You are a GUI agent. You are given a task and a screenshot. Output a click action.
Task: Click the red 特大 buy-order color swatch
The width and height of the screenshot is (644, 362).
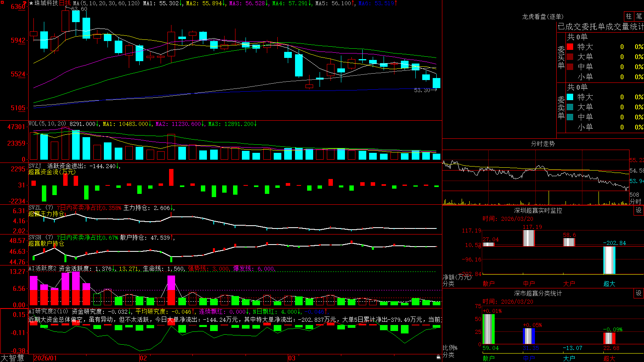(570, 47)
